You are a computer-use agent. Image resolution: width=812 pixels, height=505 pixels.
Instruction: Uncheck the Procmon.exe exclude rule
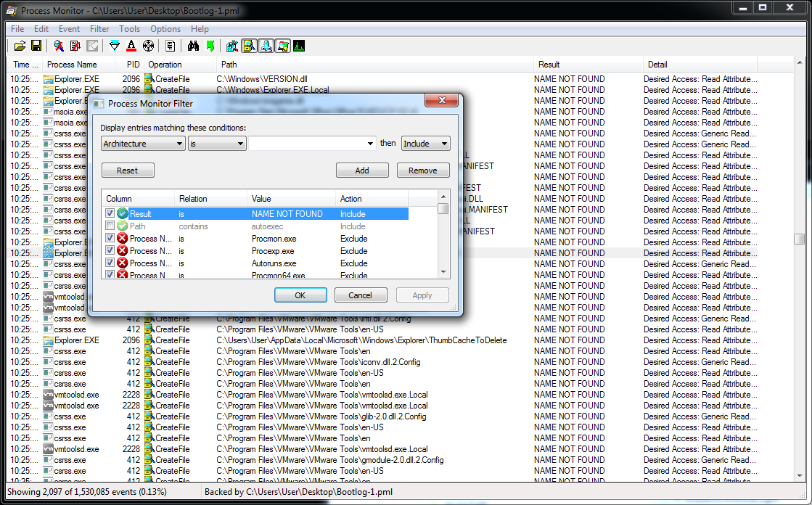109,238
